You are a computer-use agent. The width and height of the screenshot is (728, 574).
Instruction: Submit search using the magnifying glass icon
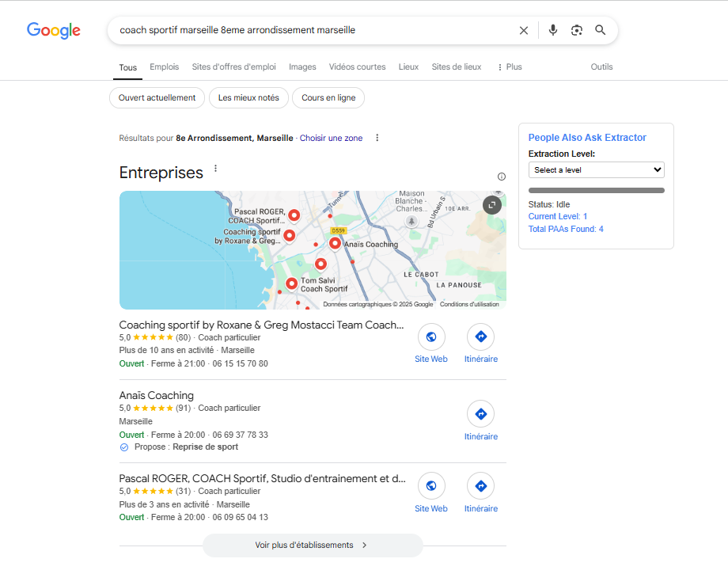pyautogui.click(x=601, y=30)
